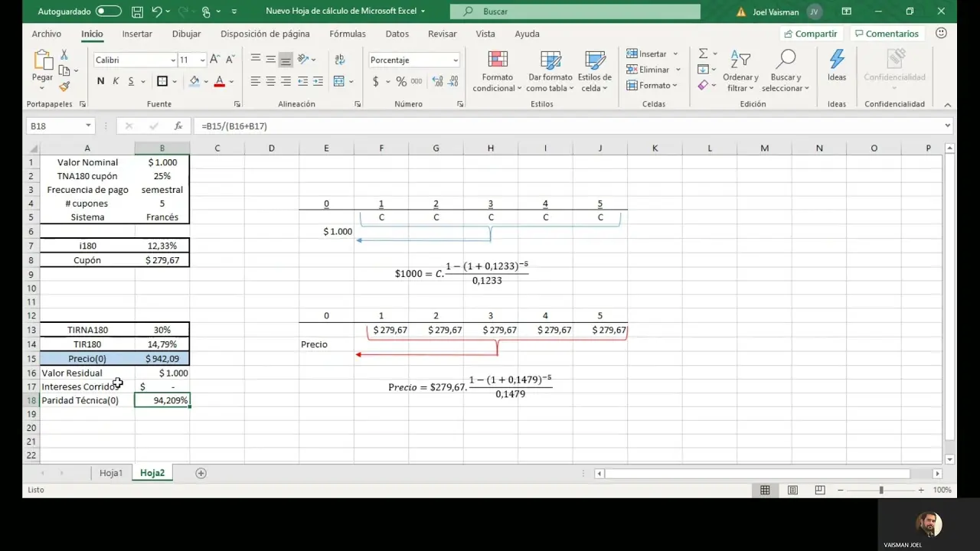Open the Fórmulas ribbon tab
The height and width of the screenshot is (551, 980).
(348, 34)
